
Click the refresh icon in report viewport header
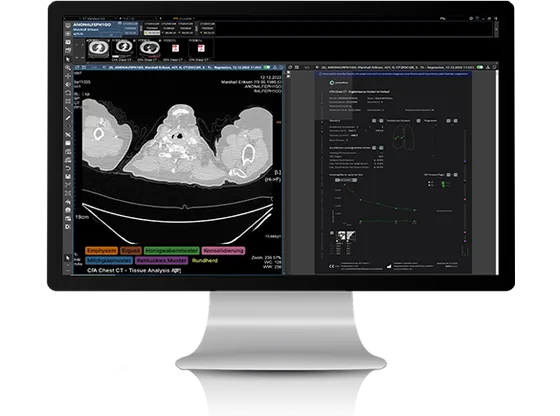[290, 67]
